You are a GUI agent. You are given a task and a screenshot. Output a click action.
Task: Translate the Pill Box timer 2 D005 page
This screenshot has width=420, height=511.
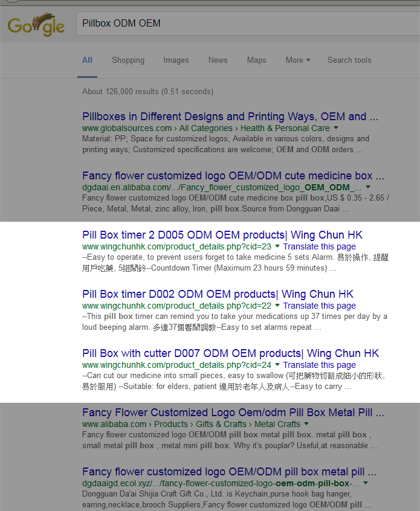319,246
